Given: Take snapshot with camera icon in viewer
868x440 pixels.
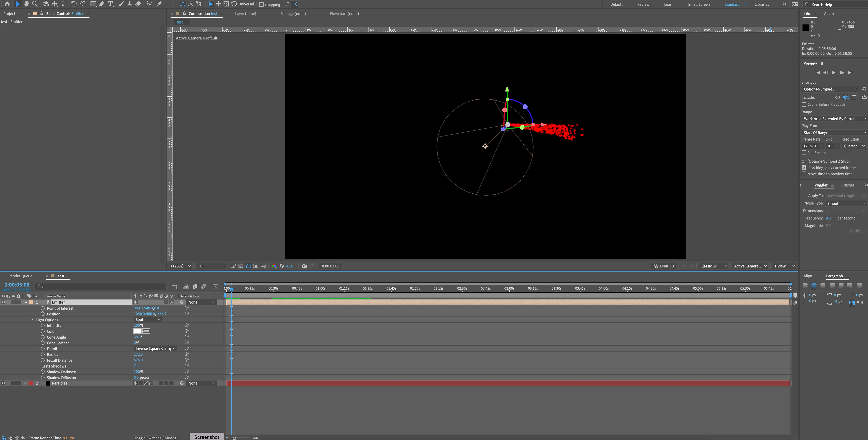Looking at the screenshot, I should tap(304, 266).
